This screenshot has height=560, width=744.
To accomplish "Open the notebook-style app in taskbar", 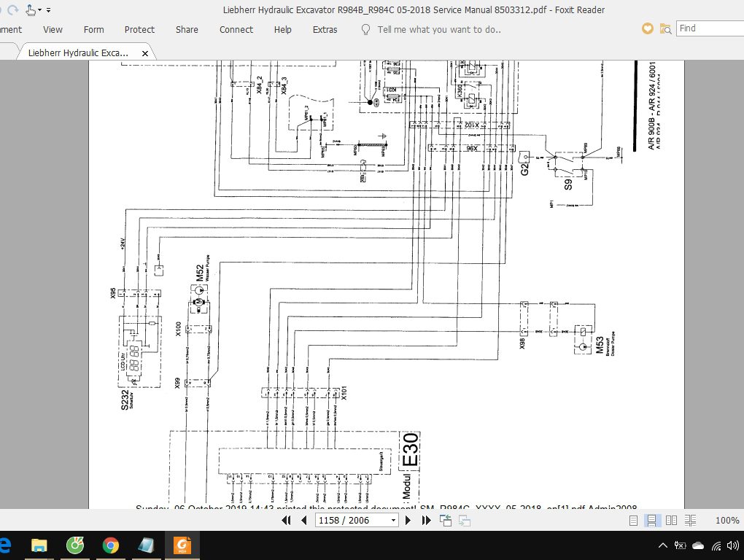I will point(146,545).
